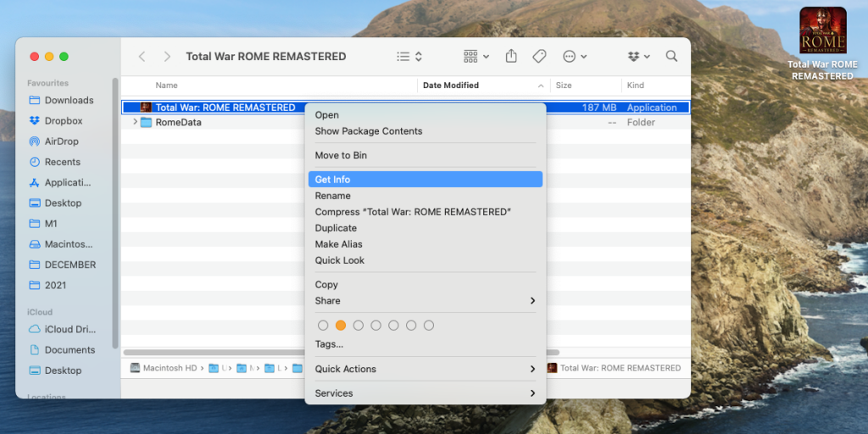Select Move to Bin
Viewport: 868px width, 434px height.
[426, 156]
